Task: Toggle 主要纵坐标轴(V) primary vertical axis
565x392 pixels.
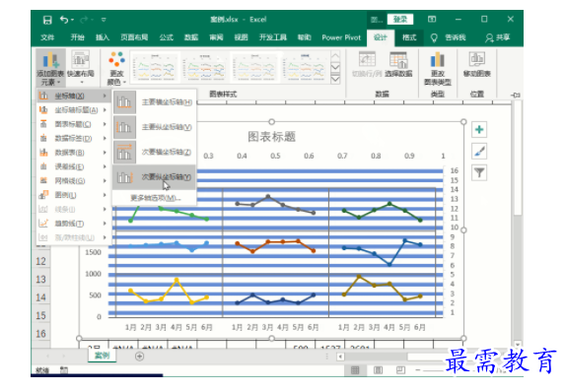Action: 154,127
